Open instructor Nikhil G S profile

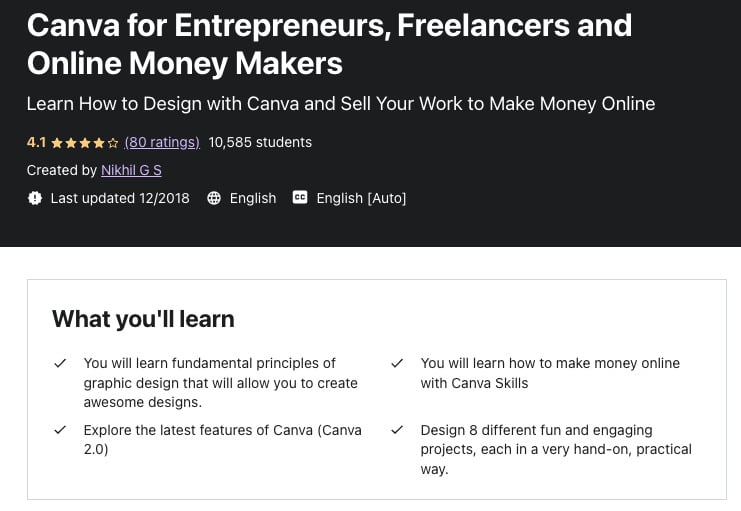coord(131,170)
